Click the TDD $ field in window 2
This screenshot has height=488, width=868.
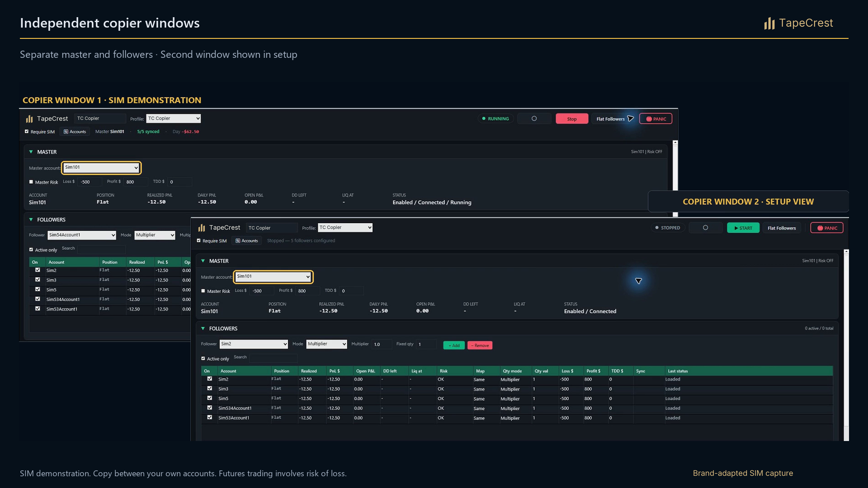pos(352,291)
